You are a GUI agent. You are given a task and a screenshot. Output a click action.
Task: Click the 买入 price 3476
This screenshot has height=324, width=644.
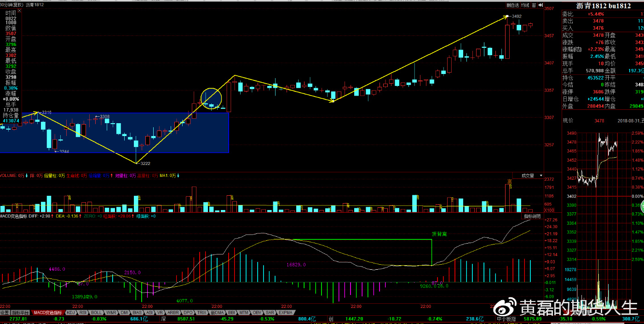(x=598, y=28)
